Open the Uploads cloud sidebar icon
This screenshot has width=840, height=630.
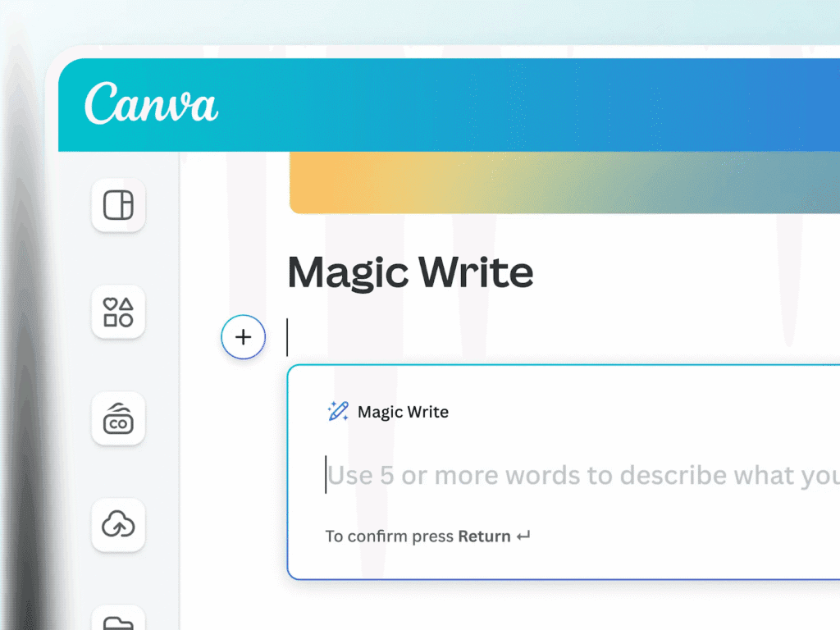pos(118,525)
